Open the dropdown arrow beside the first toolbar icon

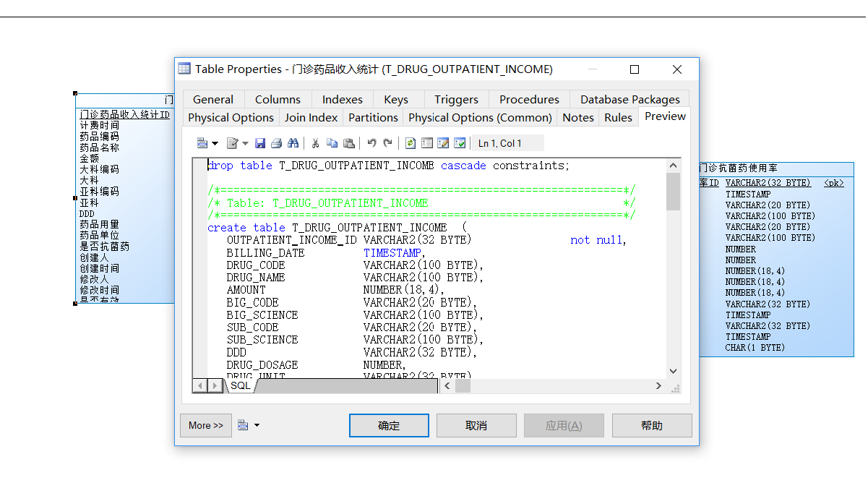(214, 142)
